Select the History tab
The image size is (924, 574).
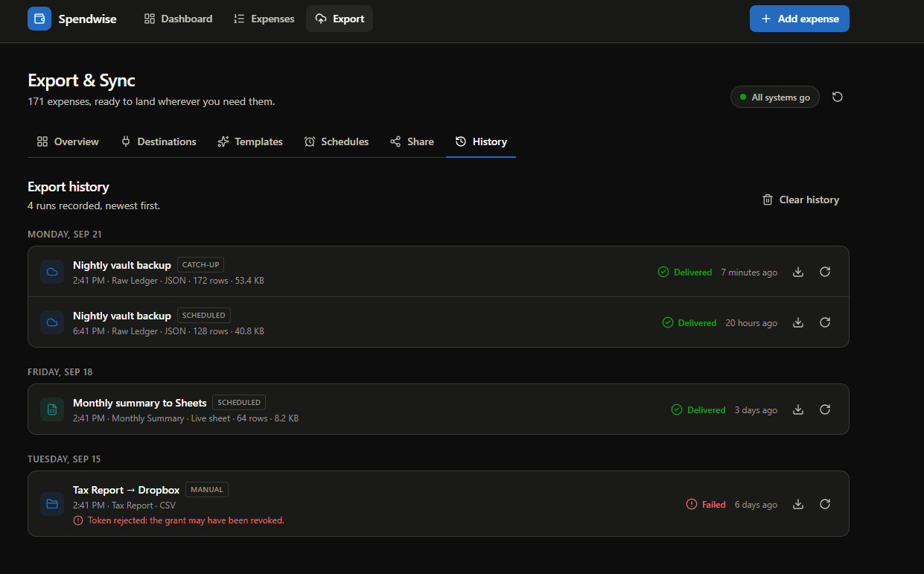(x=481, y=141)
